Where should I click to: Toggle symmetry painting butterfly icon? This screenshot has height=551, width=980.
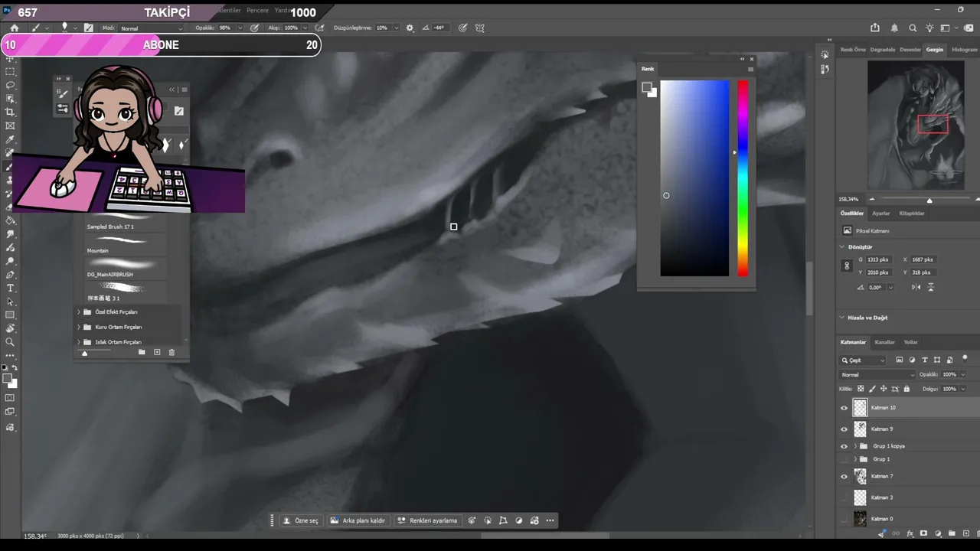(x=480, y=28)
